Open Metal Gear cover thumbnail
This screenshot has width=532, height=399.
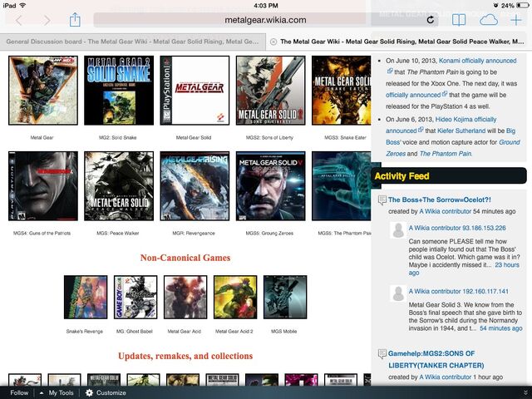pos(43,91)
